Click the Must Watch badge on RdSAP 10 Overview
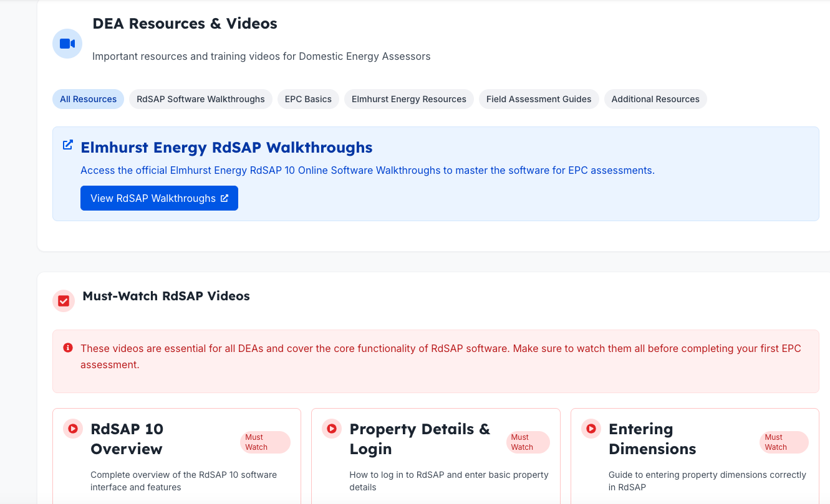 [265, 442]
